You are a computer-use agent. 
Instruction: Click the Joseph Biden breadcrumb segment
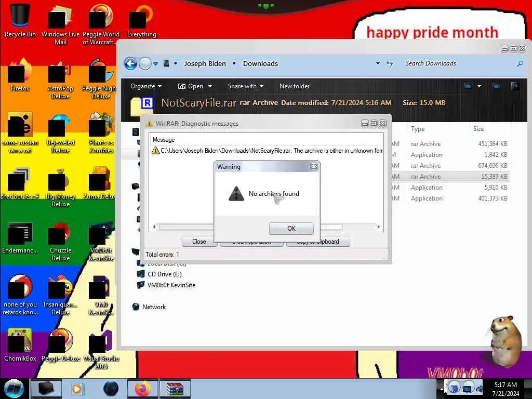coord(205,63)
